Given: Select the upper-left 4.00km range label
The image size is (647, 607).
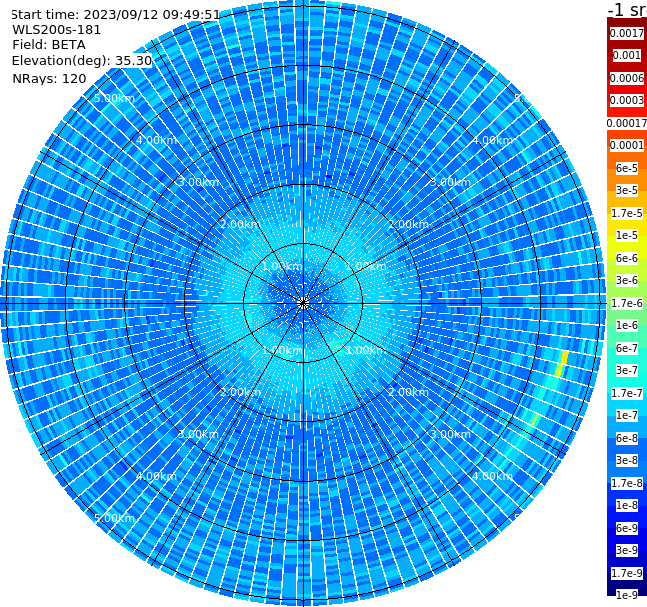Looking at the screenshot, I should [156, 140].
